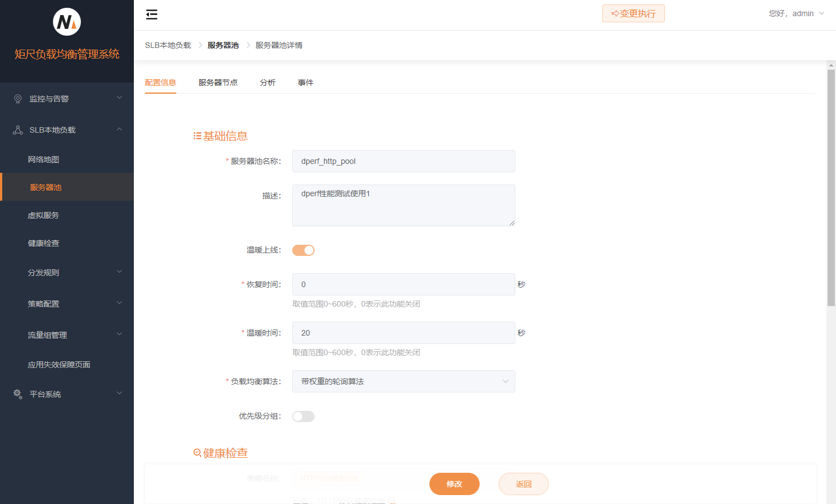Click the magnifier icon beside 健康检查 heading
Screen dimensions: 836x504
click(197, 453)
